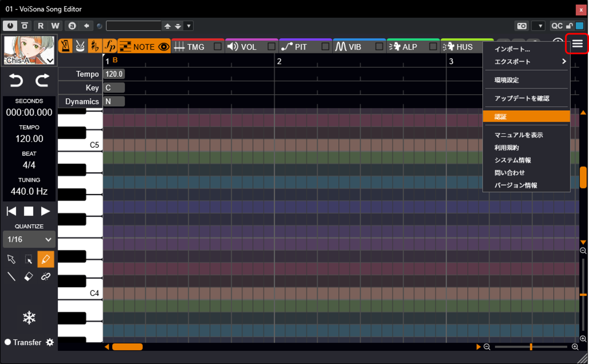Enable the VOL track checkbox
589x364 pixels.
point(271,46)
